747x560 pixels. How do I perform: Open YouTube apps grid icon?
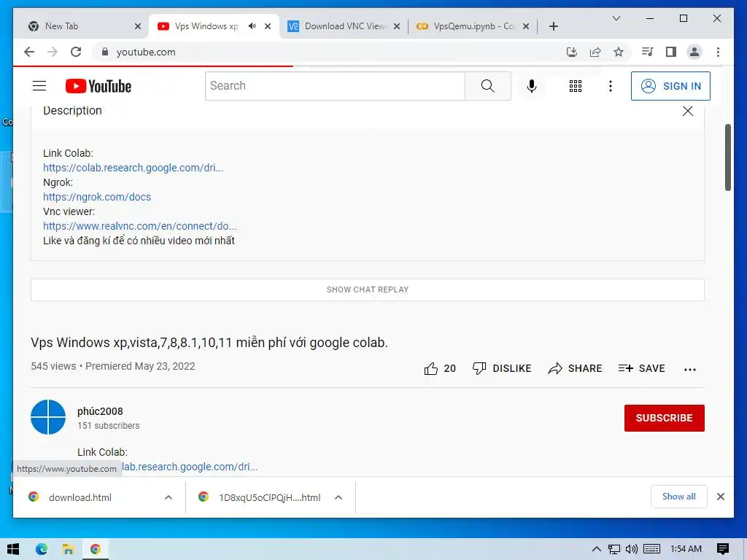575,86
